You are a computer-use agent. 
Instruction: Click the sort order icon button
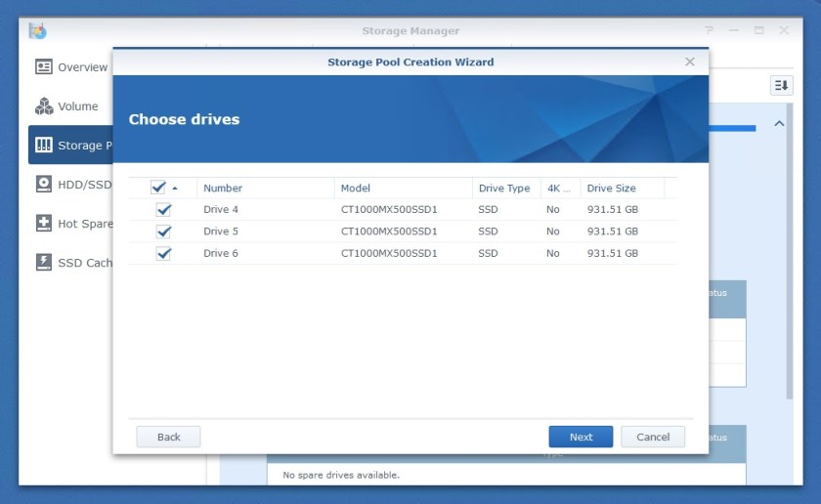(x=781, y=86)
